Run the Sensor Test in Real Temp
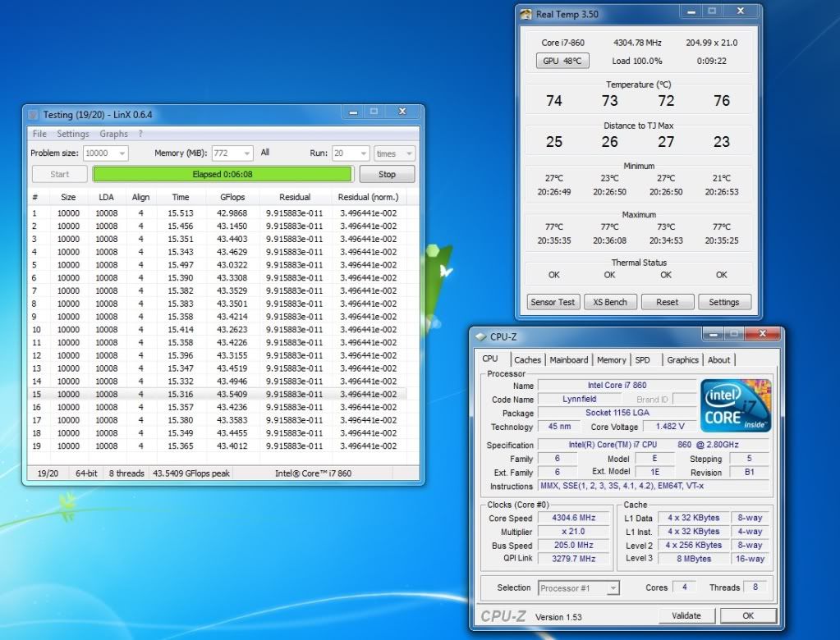Image resolution: width=840 pixels, height=640 pixels. pyautogui.click(x=553, y=302)
